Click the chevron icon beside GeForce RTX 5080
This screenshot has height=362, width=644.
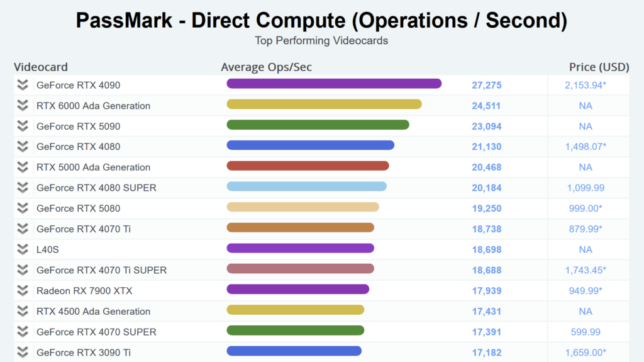pyautogui.click(x=23, y=208)
